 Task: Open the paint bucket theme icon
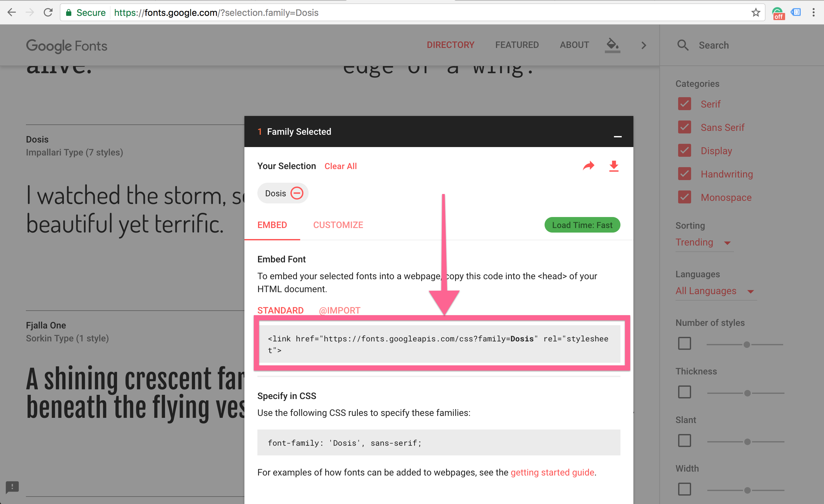612,44
